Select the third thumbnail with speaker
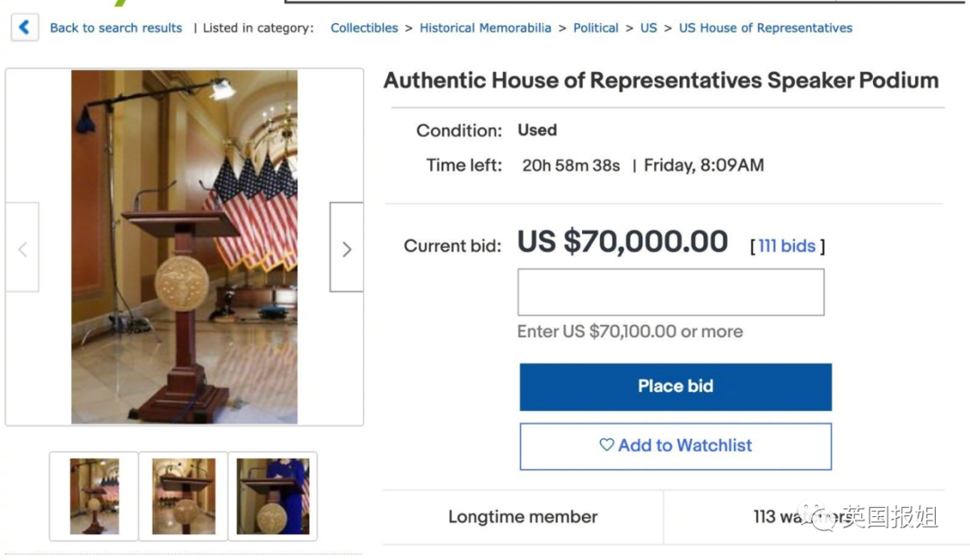The height and width of the screenshot is (560, 970). [x=272, y=496]
